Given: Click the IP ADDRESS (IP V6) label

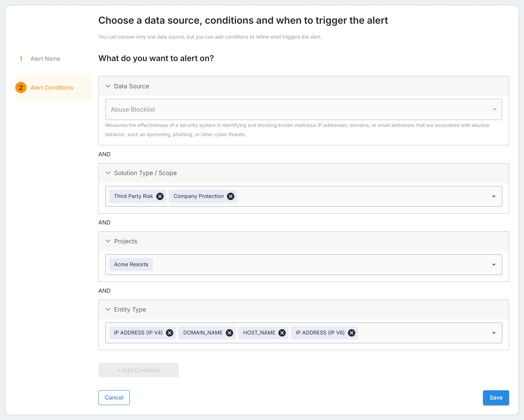Looking at the screenshot, I should pyautogui.click(x=320, y=333).
